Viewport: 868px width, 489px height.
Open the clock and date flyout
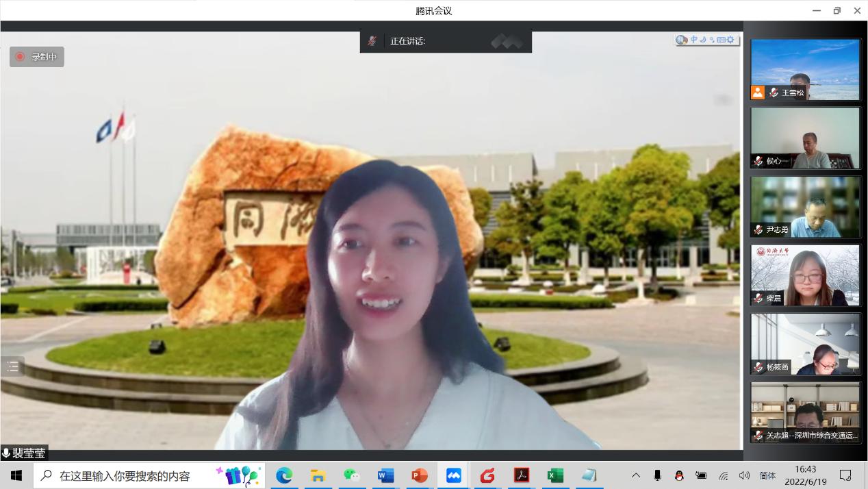805,475
